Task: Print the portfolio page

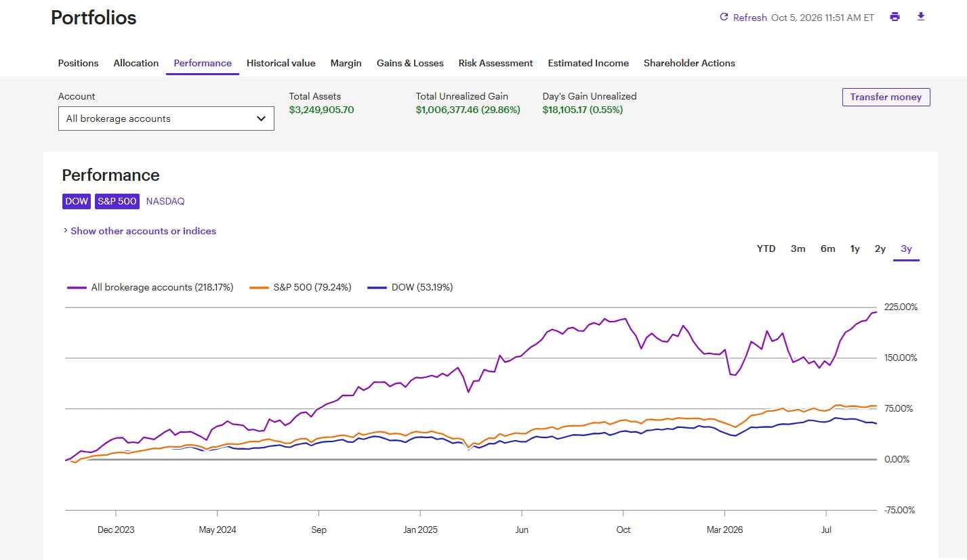Action: click(x=894, y=17)
